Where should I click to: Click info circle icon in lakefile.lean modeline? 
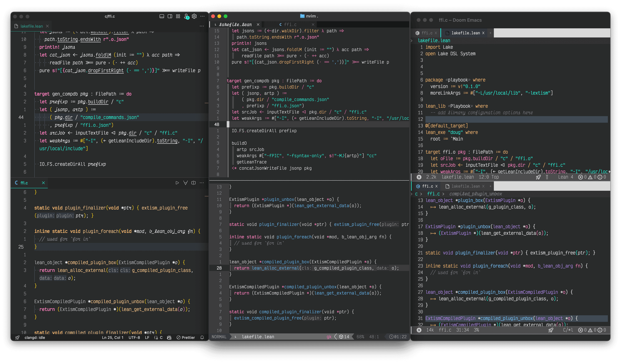point(600,177)
